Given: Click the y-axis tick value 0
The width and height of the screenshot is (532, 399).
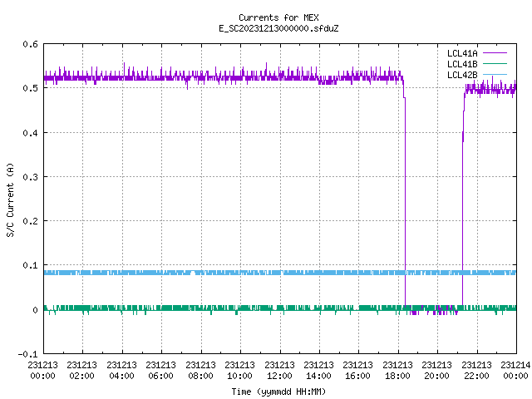Looking at the screenshot, I should (x=35, y=310).
